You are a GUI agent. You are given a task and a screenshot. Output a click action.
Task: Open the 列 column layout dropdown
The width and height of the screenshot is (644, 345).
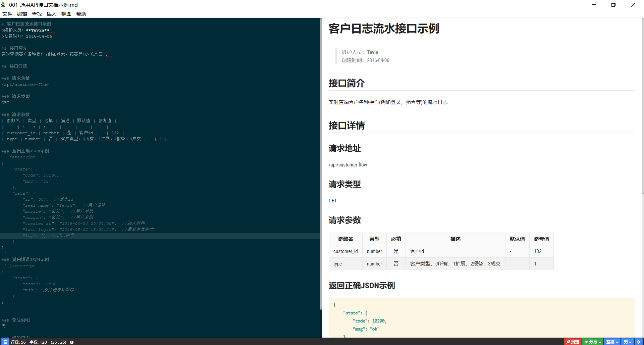tap(628, 342)
